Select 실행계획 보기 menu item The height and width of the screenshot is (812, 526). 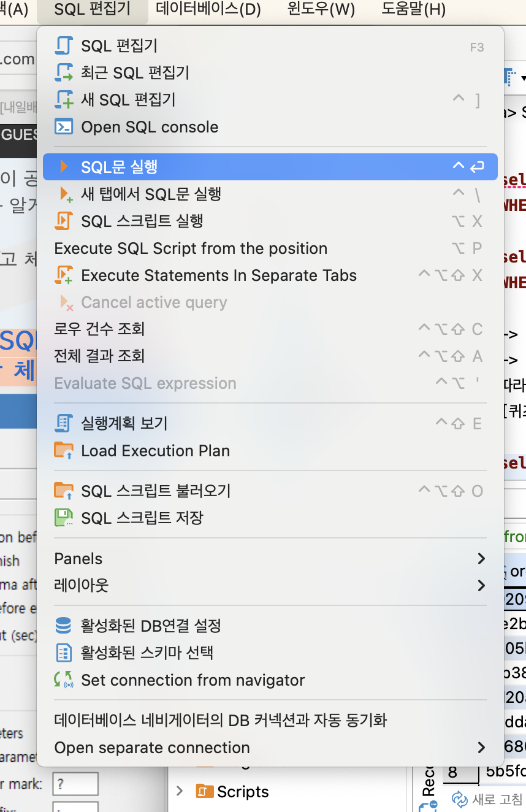270,423
